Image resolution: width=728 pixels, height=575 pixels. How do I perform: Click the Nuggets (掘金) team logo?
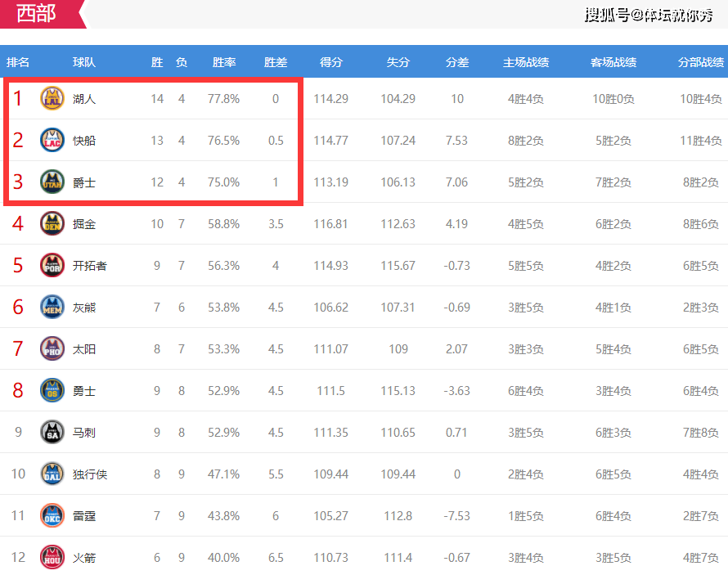(52, 223)
